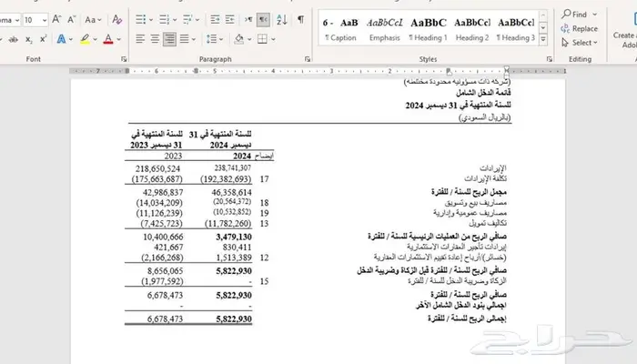The width and height of the screenshot is (637, 364).
Task: Apply the Heading 2 style
Action: pos(472,29)
